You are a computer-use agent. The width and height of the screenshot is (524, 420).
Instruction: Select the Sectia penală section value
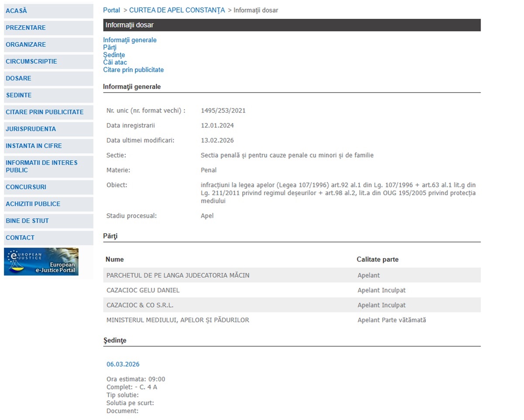(x=287, y=155)
